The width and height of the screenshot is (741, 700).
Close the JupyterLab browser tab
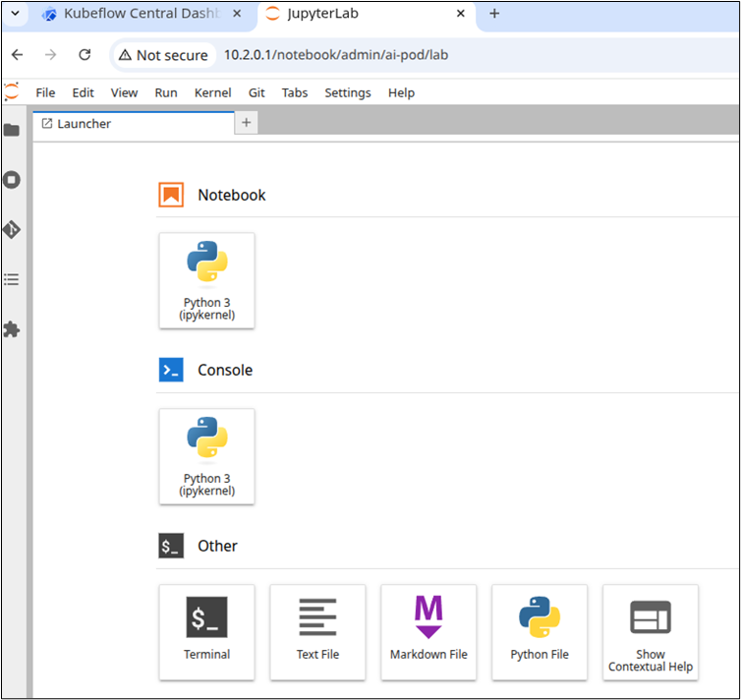pyautogui.click(x=461, y=13)
